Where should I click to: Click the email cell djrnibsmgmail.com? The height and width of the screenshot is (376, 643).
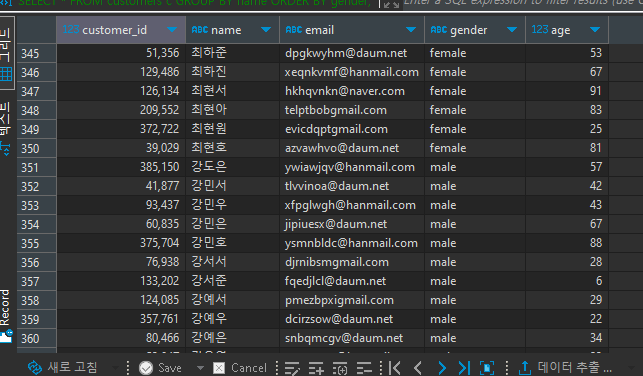352,262
